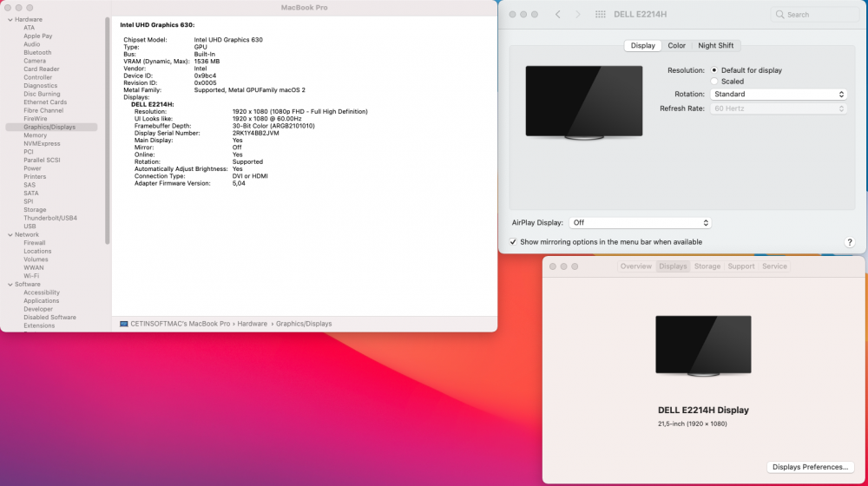Open the Service tab in About This Mac
Viewport: 868px width, 486px height.
(774, 266)
